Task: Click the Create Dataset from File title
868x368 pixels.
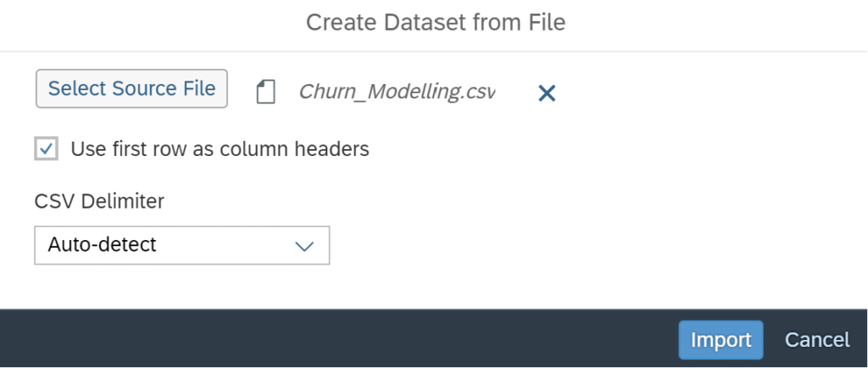Action: [x=436, y=23]
